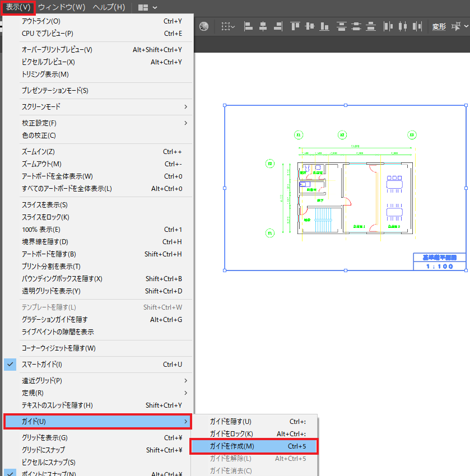Open the ヘルプ(H) menu
This screenshot has width=470, height=476.
tap(109, 7)
